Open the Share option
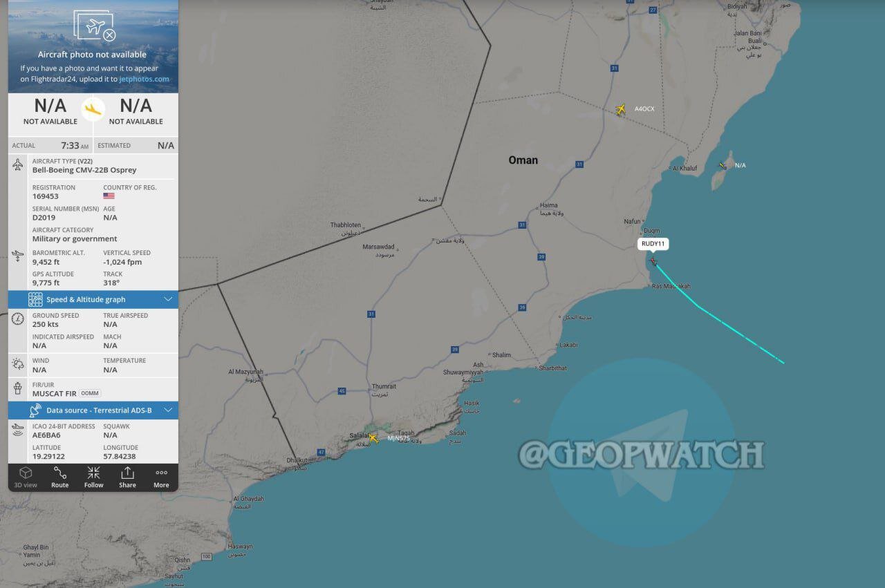The height and width of the screenshot is (588, 885). [127, 477]
